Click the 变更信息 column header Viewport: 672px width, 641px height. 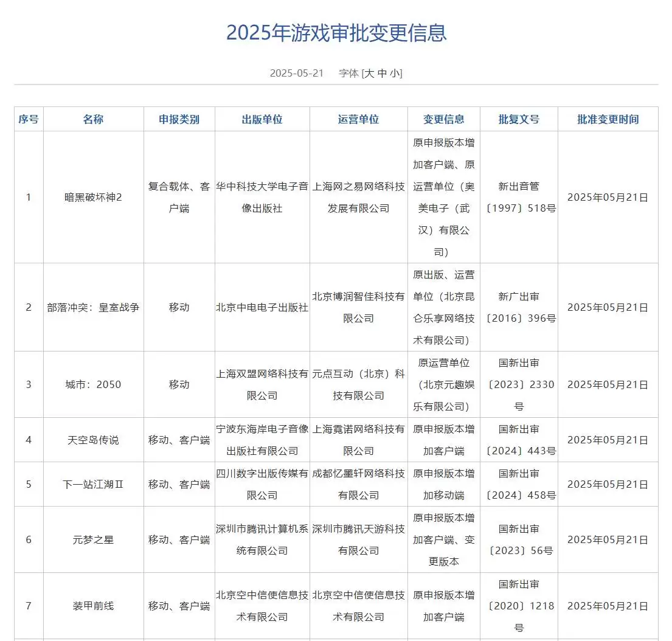click(x=443, y=119)
